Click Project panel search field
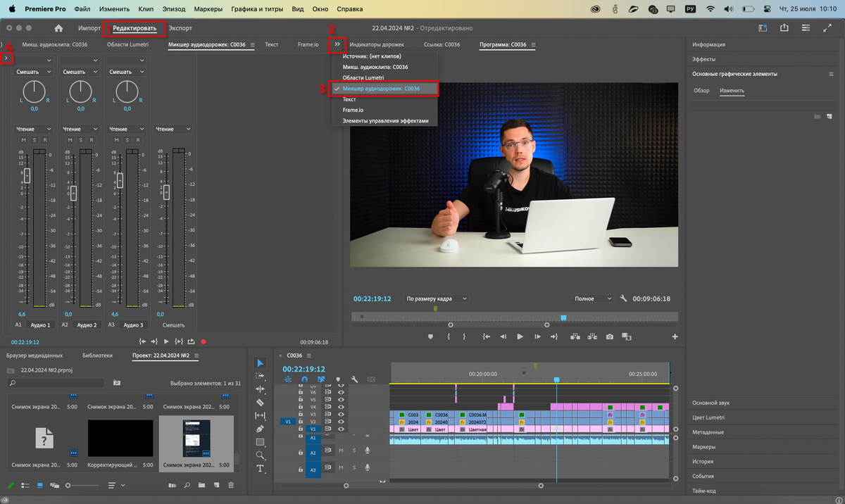 [x=56, y=383]
